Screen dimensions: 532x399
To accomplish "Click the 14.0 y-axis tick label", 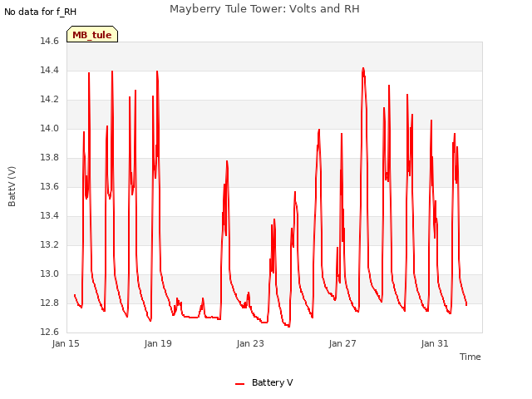I will point(50,129).
